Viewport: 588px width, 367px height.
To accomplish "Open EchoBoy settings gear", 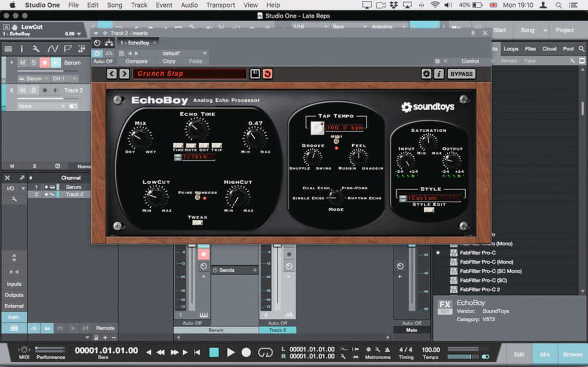I will (x=426, y=74).
